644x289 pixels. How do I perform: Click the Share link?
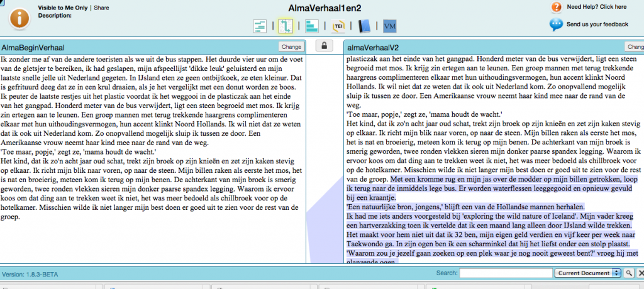click(x=102, y=8)
